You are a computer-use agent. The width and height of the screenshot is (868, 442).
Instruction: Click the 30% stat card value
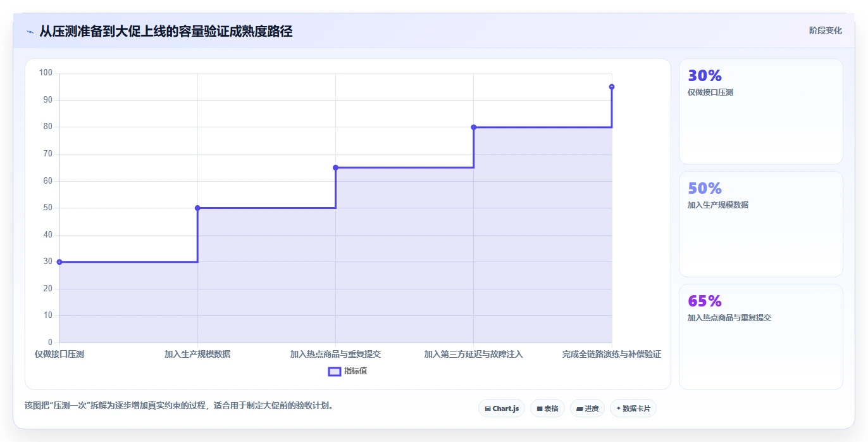coord(705,75)
